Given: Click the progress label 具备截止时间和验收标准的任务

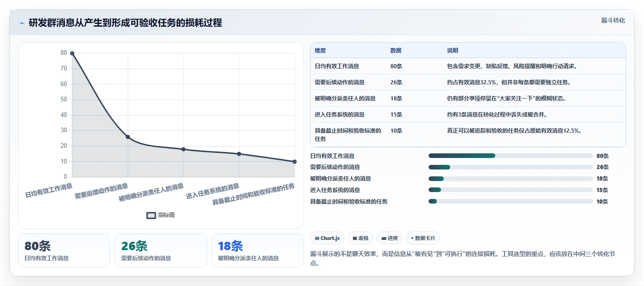Looking at the screenshot, I should pos(349,202).
